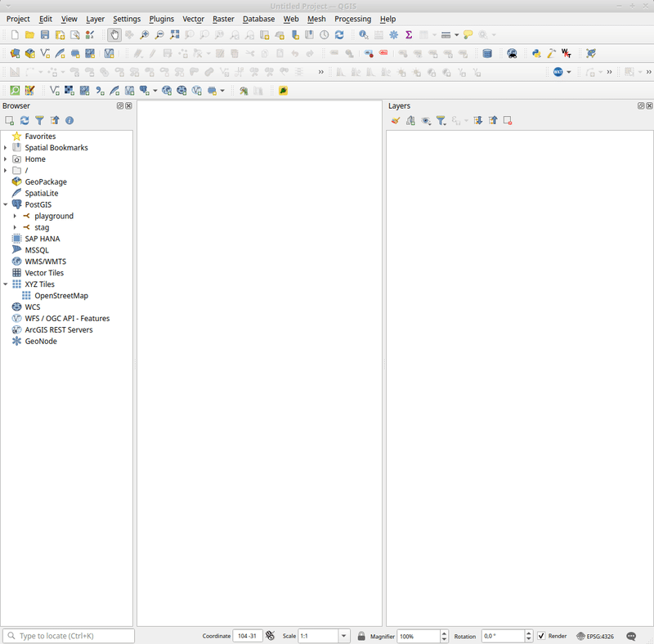The height and width of the screenshot is (644, 654).
Task: Toggle extents display next to Coordinate
Action: point(271,636)
